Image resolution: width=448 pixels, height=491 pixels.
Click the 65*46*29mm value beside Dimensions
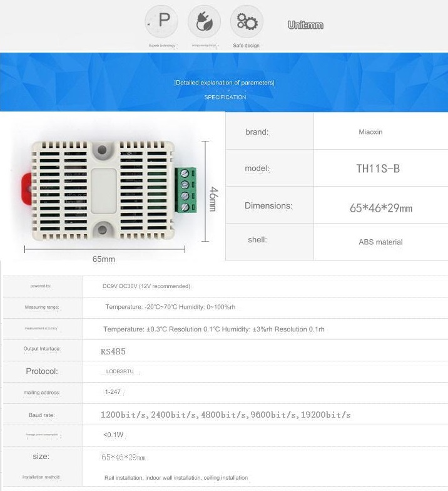(380, 207)
